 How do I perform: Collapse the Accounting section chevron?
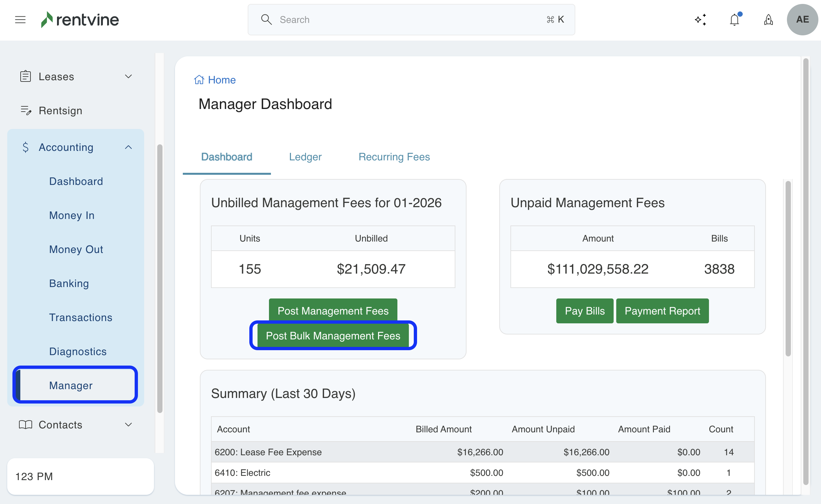[128, 147]
